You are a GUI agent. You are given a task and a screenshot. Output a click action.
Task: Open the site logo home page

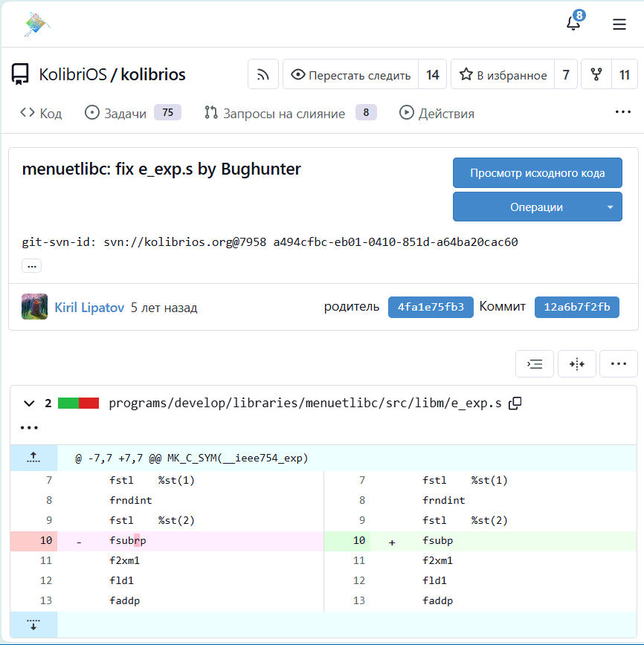coord(36,25)
